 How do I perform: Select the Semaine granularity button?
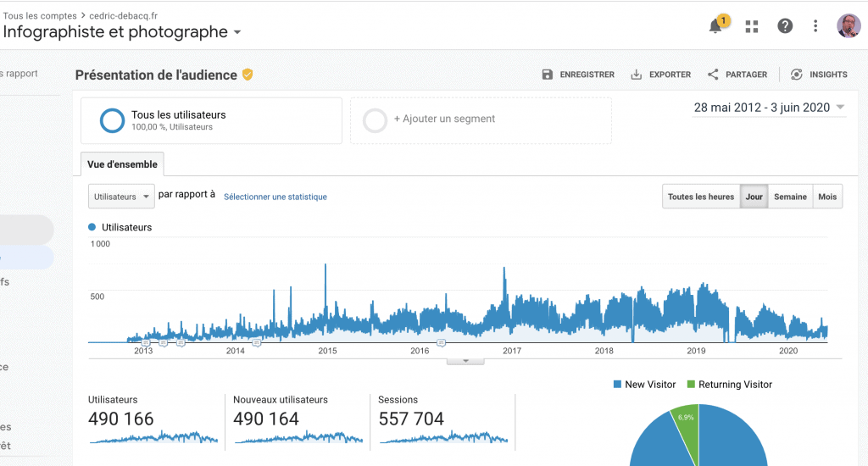point(790,197)
